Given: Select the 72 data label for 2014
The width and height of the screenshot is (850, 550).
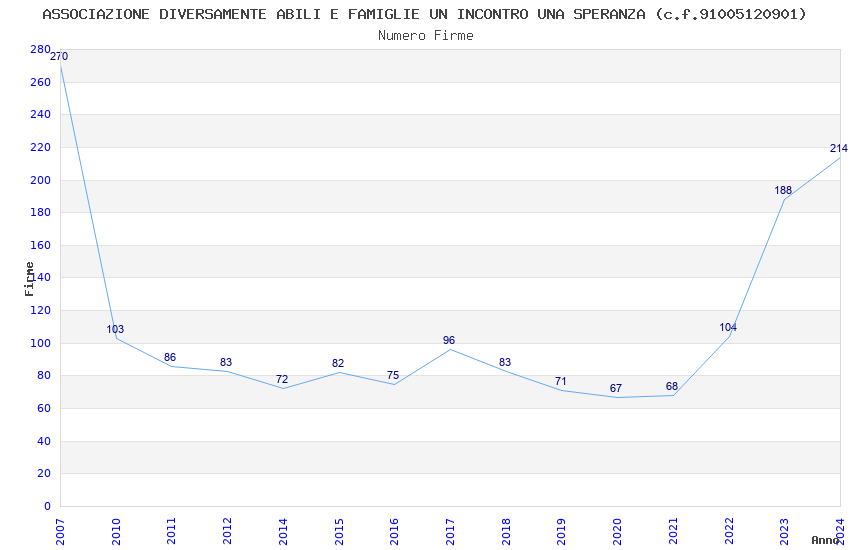Looking at the screenshot, I should click(282, 379).
